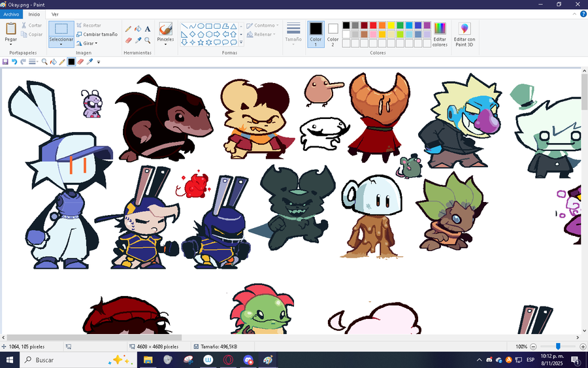Switch to the Inicio tab
Image resolution: width=588 pixels, height=368 pixels.
(34, 14)
